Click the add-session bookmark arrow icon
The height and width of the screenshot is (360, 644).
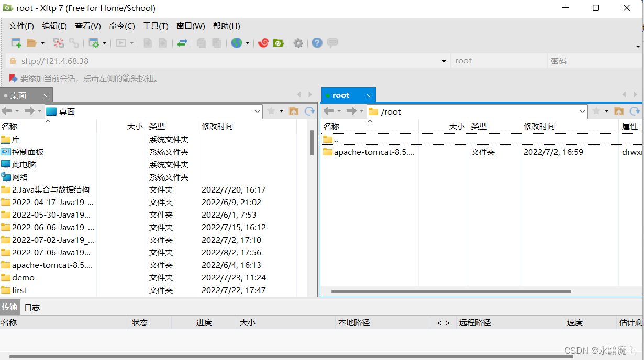(x=13, y=78)
